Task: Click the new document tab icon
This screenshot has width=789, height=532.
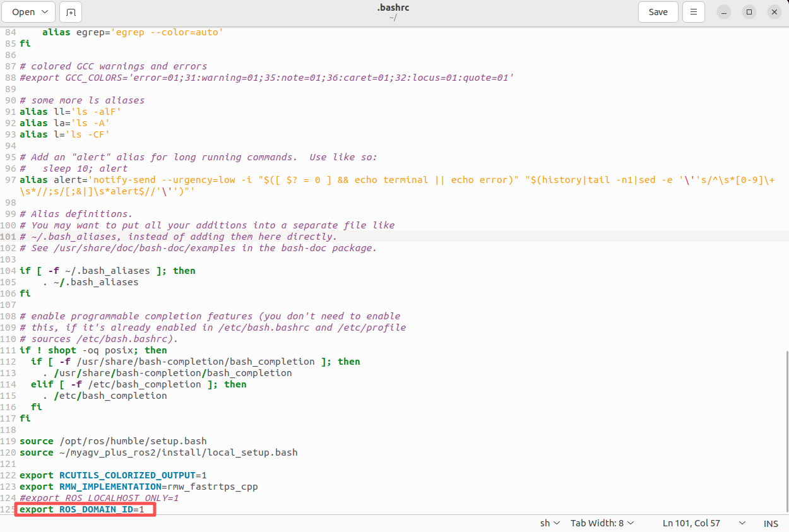Action: 70,12
